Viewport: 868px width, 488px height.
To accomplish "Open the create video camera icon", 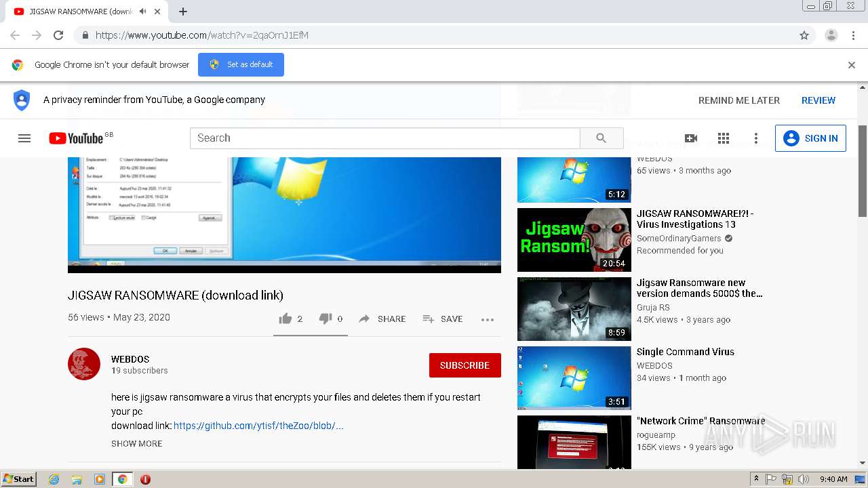I will (691, 138).
